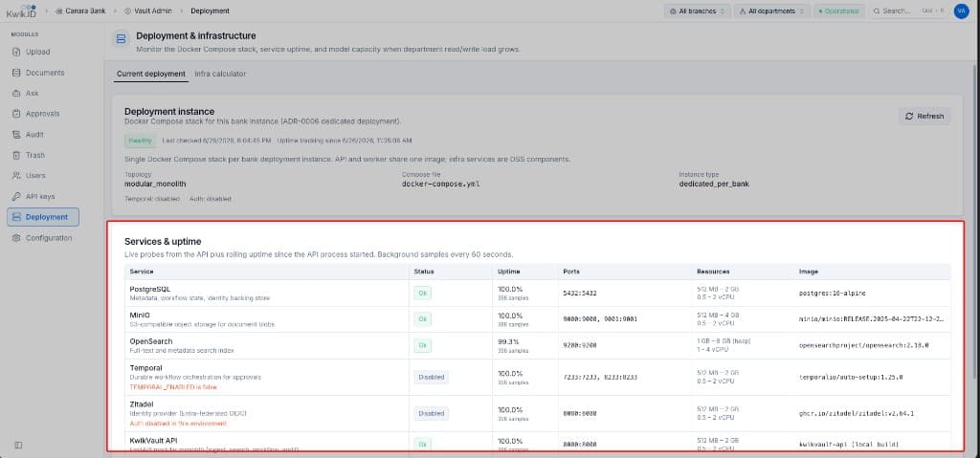
Task: Click the server icon beside Deployment & infrastructure heading
Action: coord(121,39)
